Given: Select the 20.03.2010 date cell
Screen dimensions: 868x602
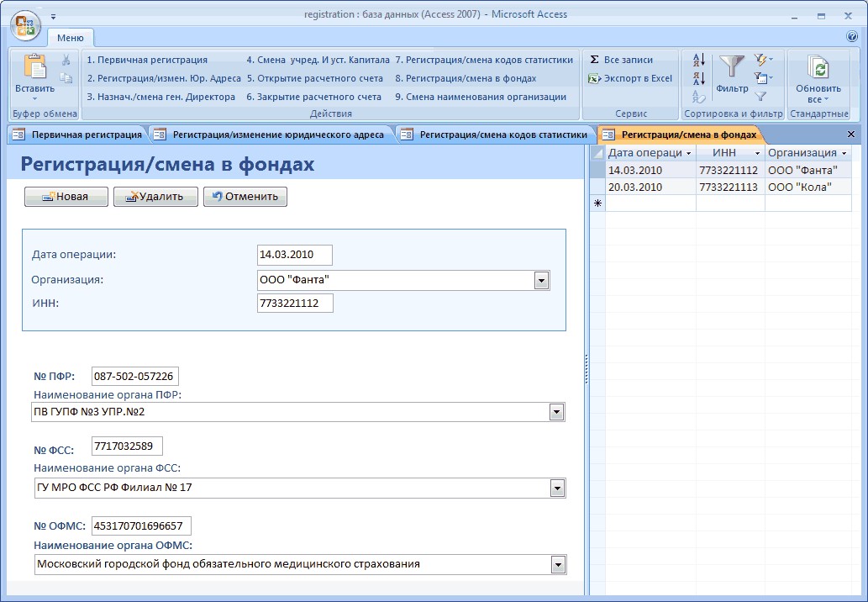Looking at the screenshot, I should tap(650, 187).
